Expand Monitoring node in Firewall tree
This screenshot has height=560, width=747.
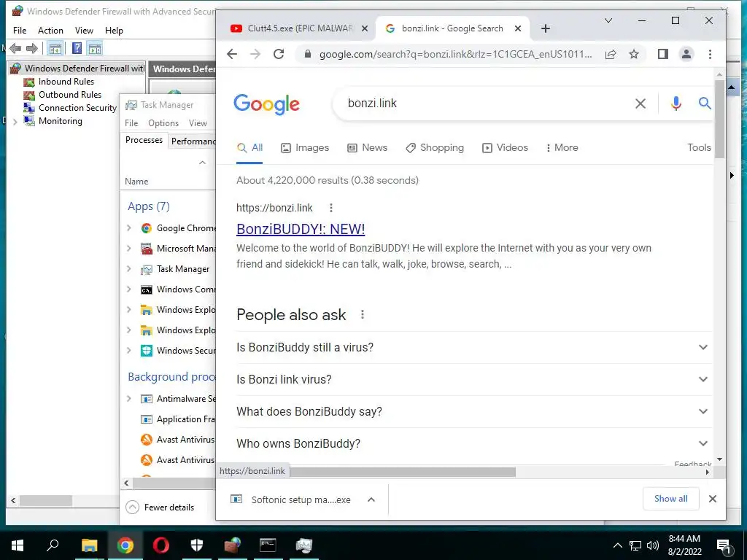click(x=15, y=122)
